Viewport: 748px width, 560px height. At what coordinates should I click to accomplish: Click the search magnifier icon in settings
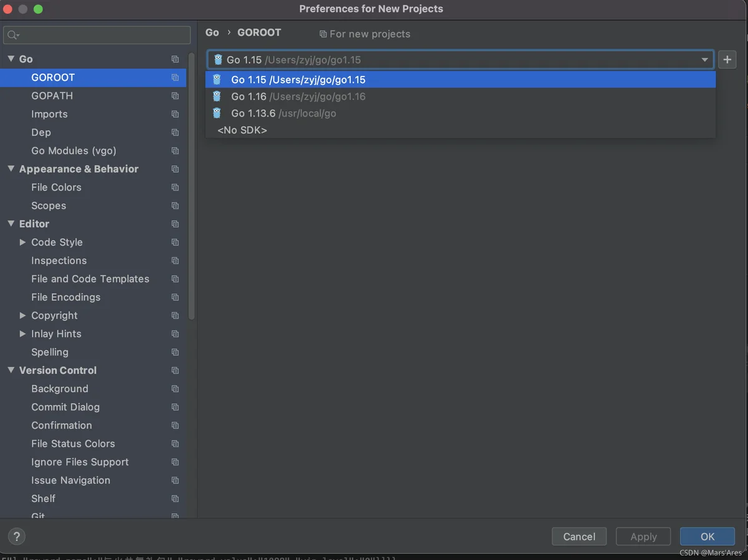pos(13,35)
